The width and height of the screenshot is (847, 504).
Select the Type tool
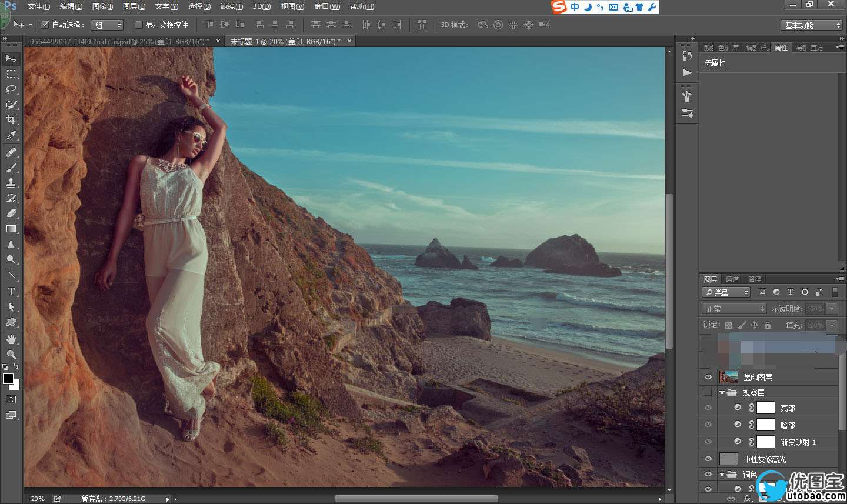(11, 292)
